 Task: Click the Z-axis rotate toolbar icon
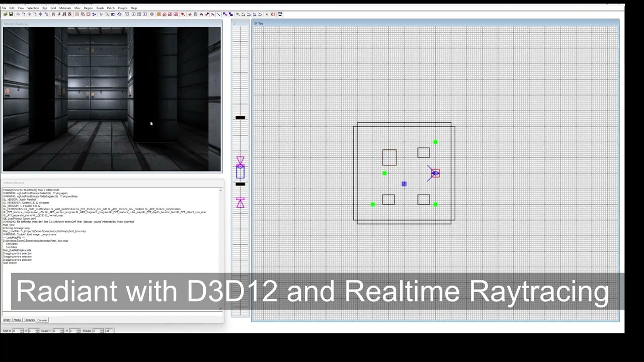point(46,14)
